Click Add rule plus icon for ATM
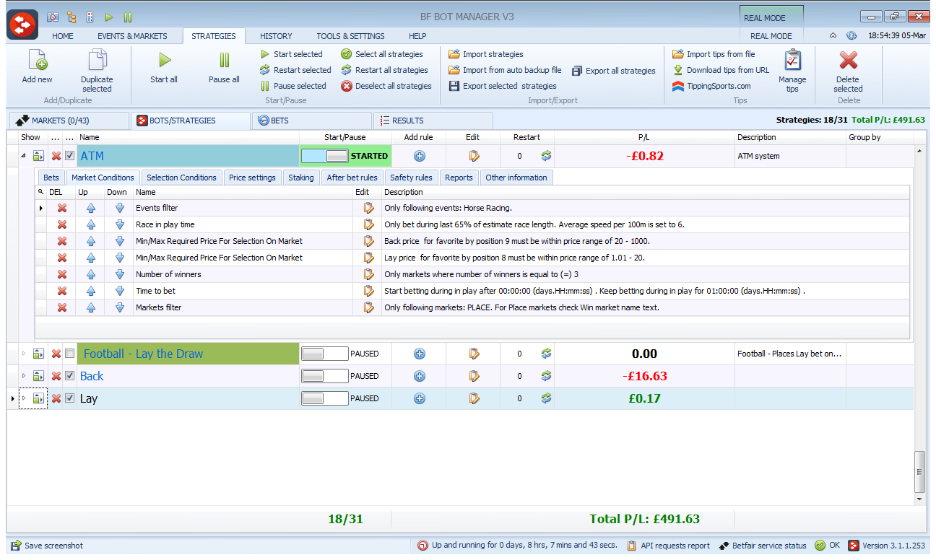Image resolution: width=936 pixels, height=560 pixels. pyautogui.click(x=419, y=156)
